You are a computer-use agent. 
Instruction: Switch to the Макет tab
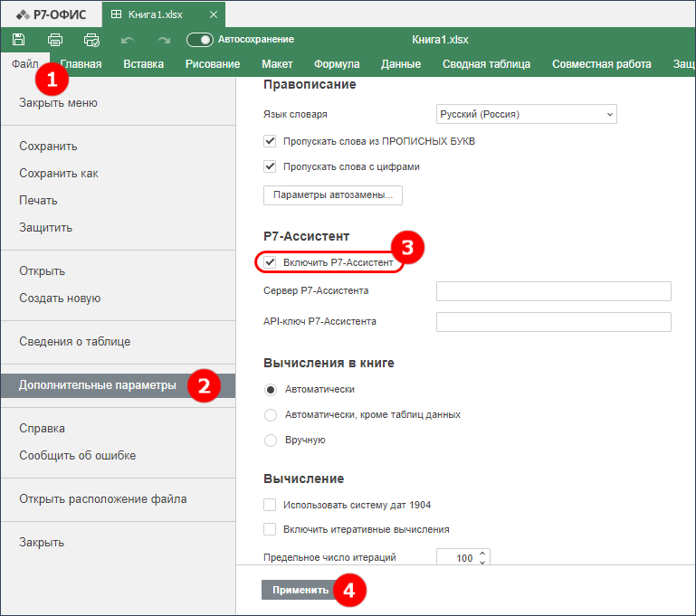click(277, 64)
